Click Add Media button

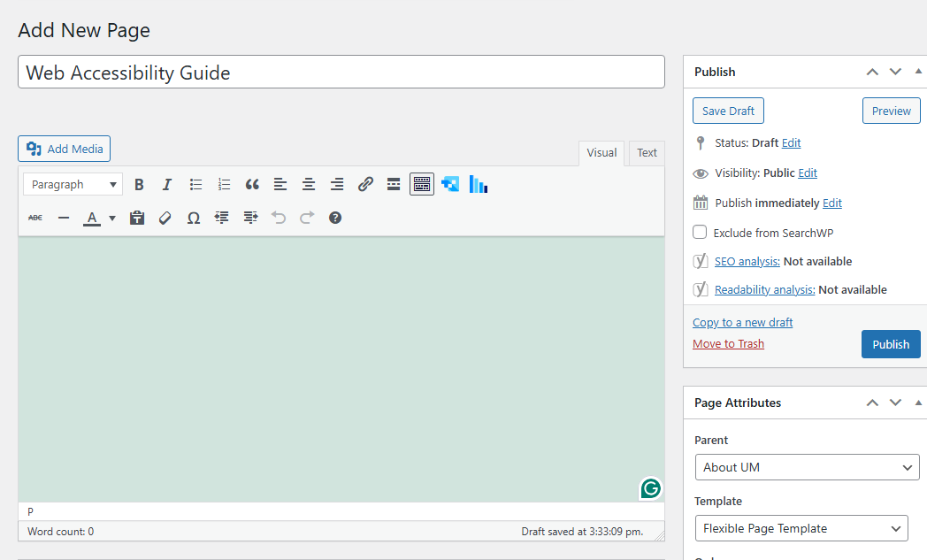[x=64, y=149]
